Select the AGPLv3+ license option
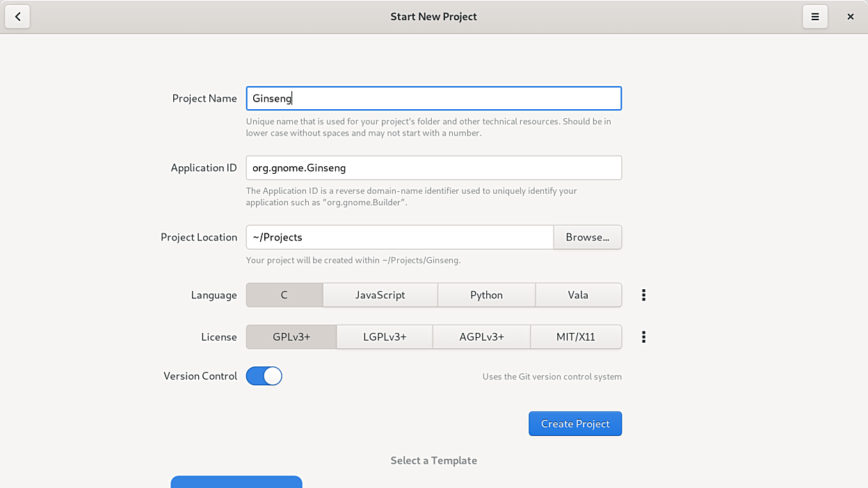Image resolution: width=868 pixels, height=488 pixels. click(x=481, y=336)
